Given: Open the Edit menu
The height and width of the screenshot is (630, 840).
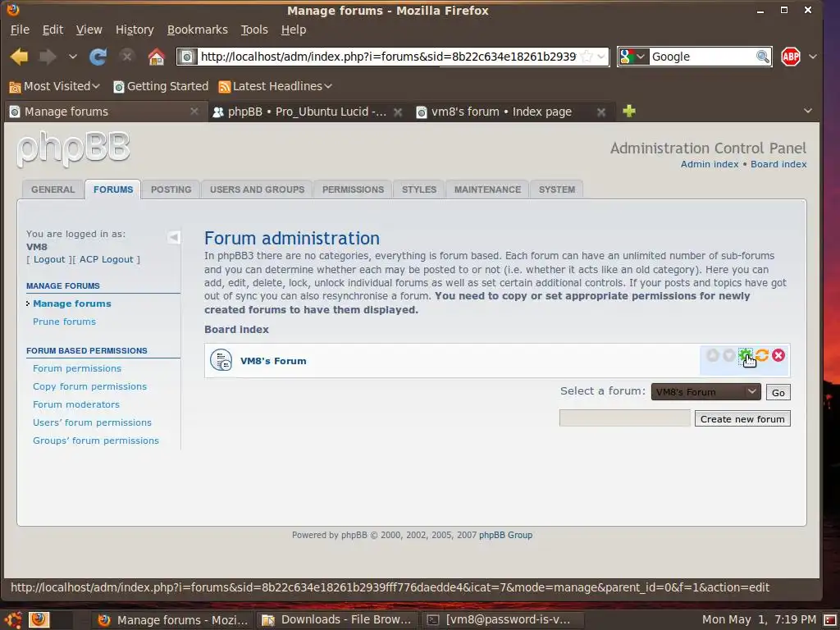Looking at the screenshot, I should tap(52, 30).
